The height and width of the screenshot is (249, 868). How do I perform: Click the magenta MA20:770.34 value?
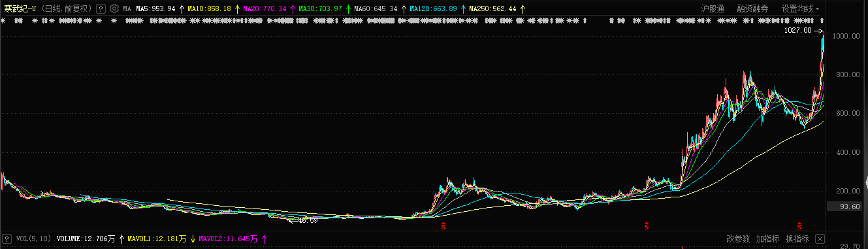click(265, 9)
